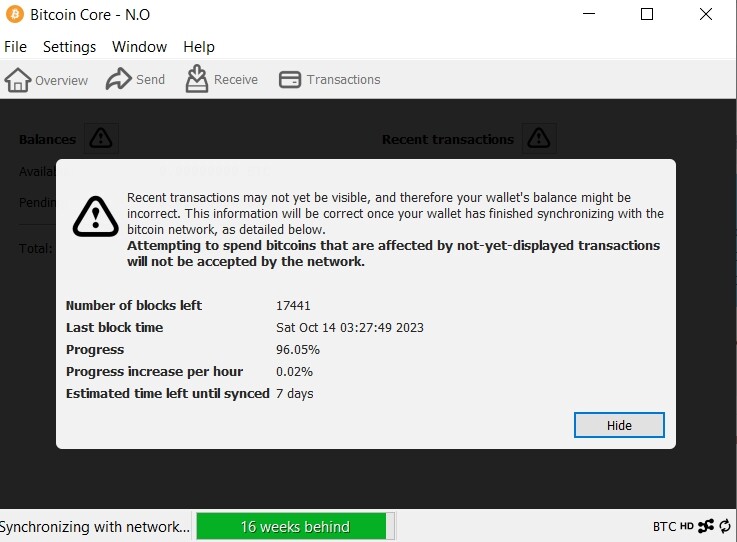Viewport: 737px width, 542px height.
Task: Click the Transactions tab label
Action: coord(344,79)
